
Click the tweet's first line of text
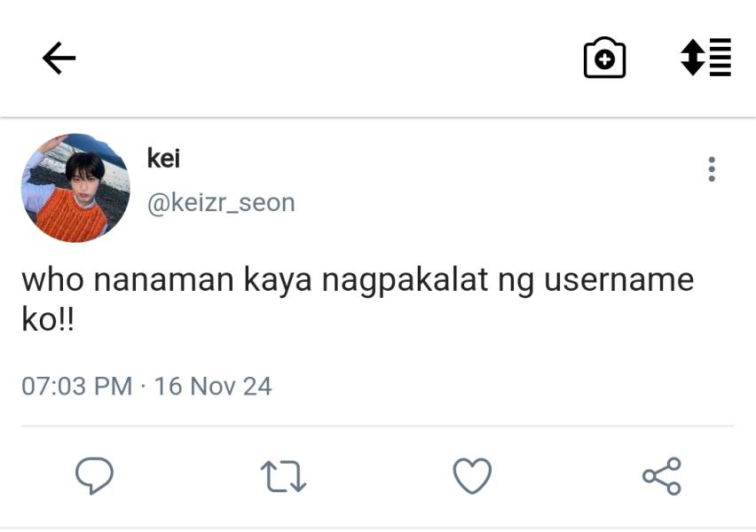[357, 280]
